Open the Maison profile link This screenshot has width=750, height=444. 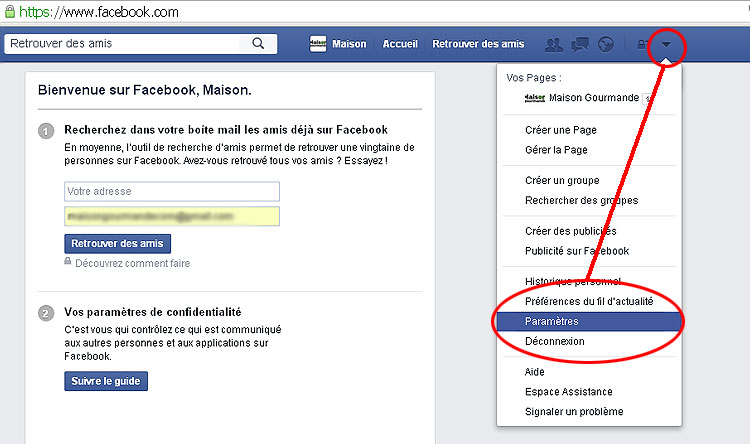click(349, 44)
